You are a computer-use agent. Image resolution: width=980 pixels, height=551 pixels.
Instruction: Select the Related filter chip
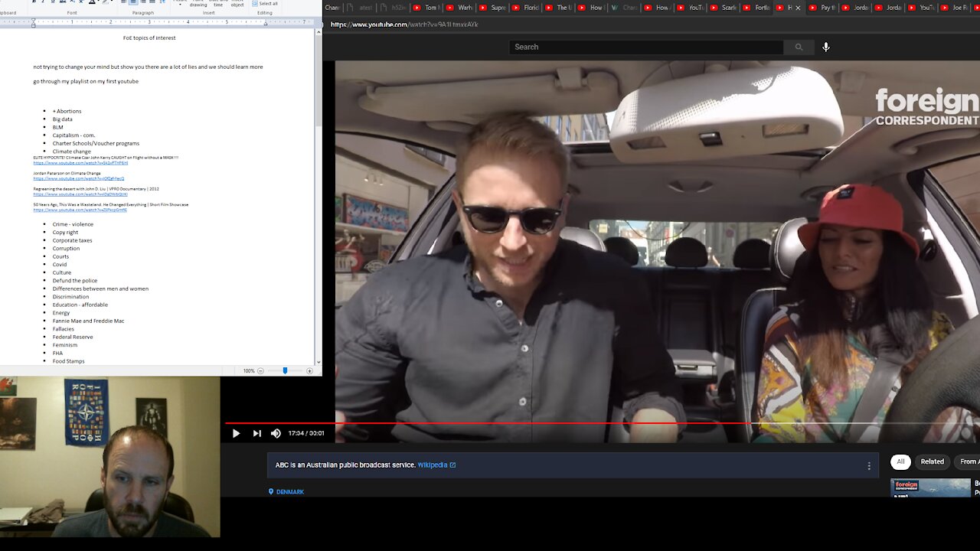(932, 461)
